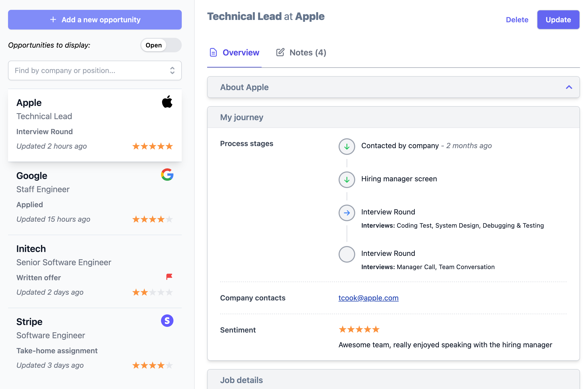This screenshot has width=588, height=389.
Task: Click the Delete link
Action: point(517,20)
